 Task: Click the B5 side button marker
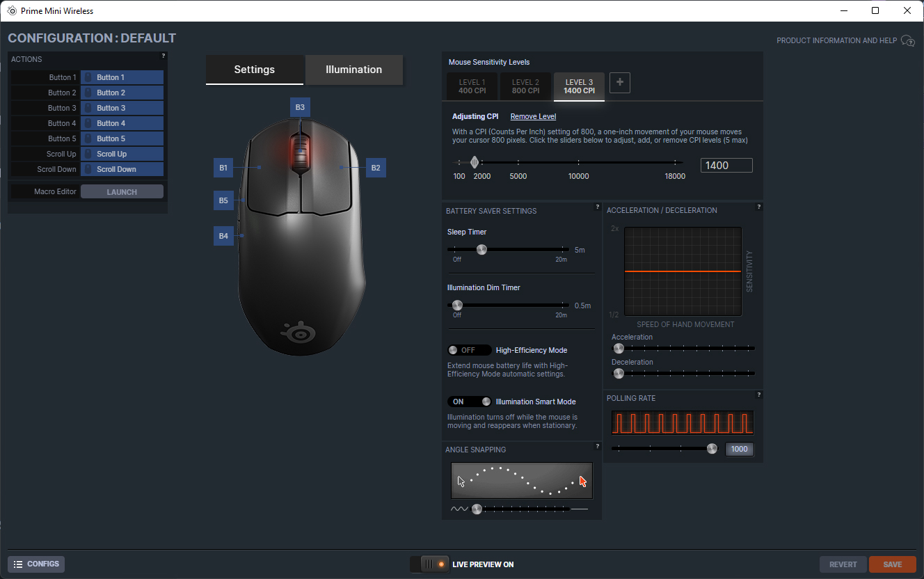point(223,200)
